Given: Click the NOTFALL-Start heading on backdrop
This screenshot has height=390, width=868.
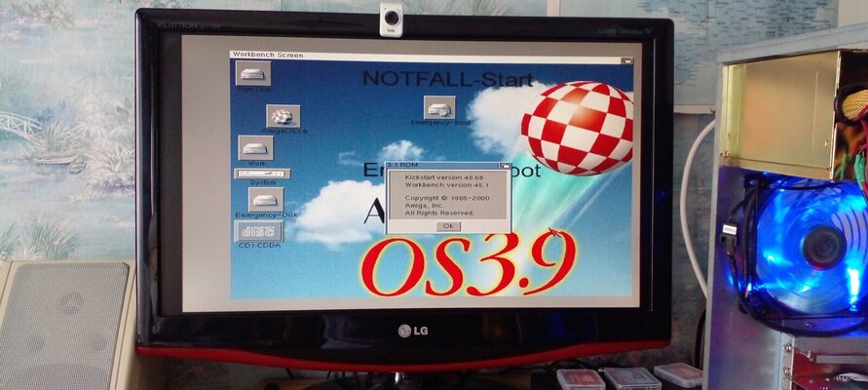Looking at the screenshot, I should (x=446, y=78).
